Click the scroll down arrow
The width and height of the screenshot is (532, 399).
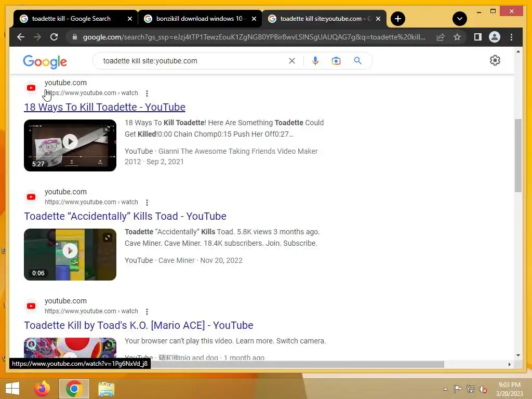tap(518, 355)
